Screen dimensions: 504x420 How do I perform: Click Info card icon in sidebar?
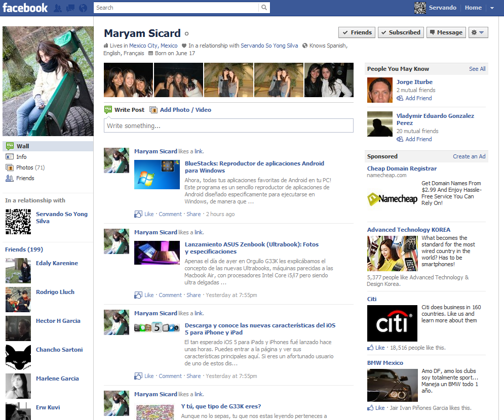click(10, 157)
